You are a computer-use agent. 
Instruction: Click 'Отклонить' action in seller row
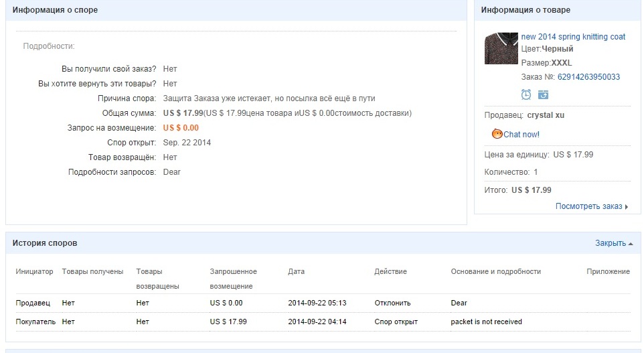click(392, 303)
